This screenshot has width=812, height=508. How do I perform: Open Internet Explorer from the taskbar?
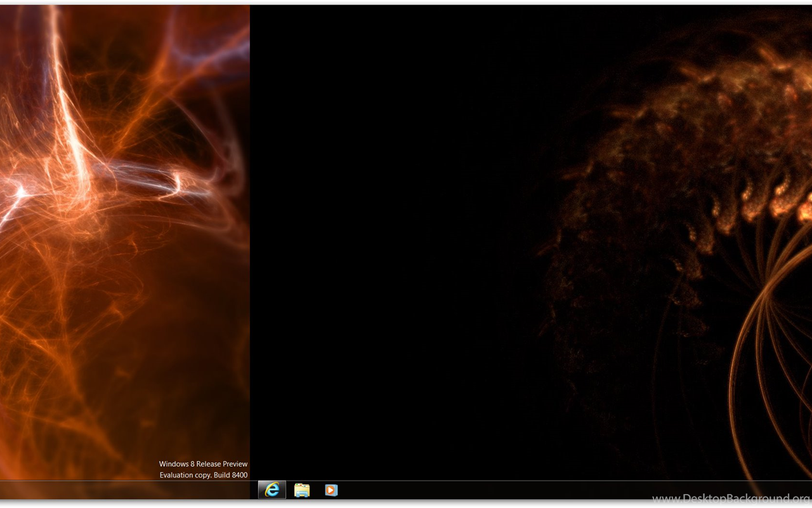click(x=272, y=490)
